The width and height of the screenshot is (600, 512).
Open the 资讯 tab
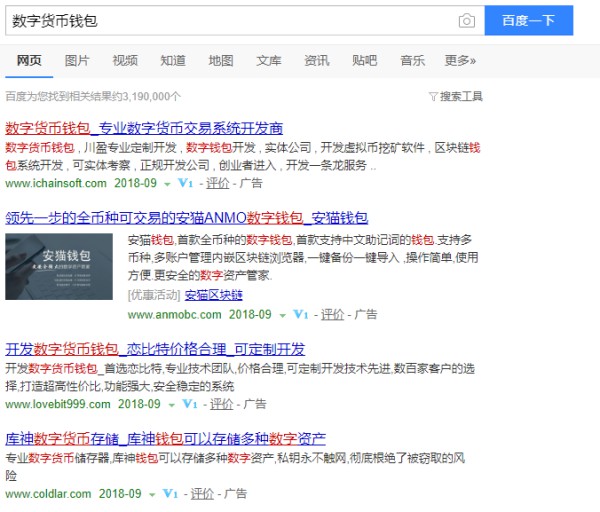pyautogui.click(x=316, y=60)
